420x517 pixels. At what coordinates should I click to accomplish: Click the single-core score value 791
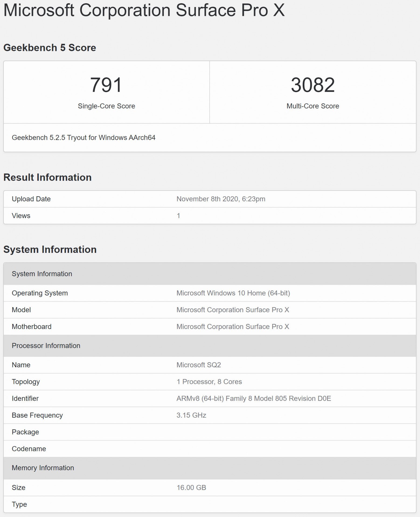click(106, 85)
